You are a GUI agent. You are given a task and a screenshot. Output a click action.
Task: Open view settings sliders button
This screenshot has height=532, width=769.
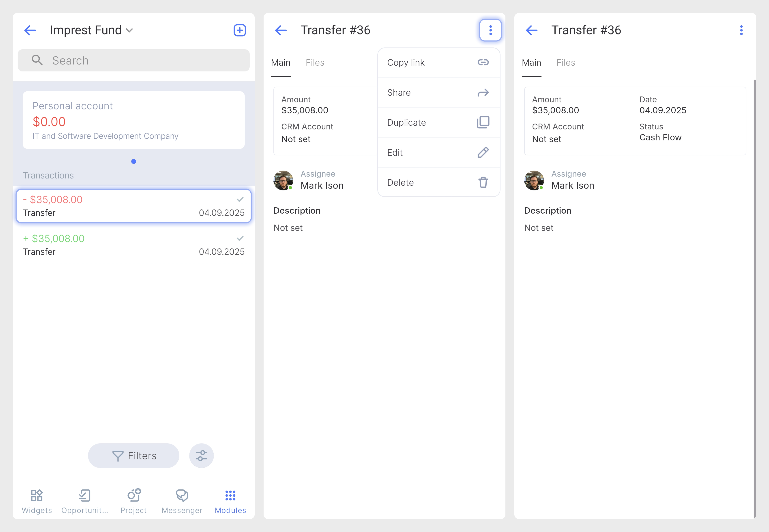coord(201,456)
